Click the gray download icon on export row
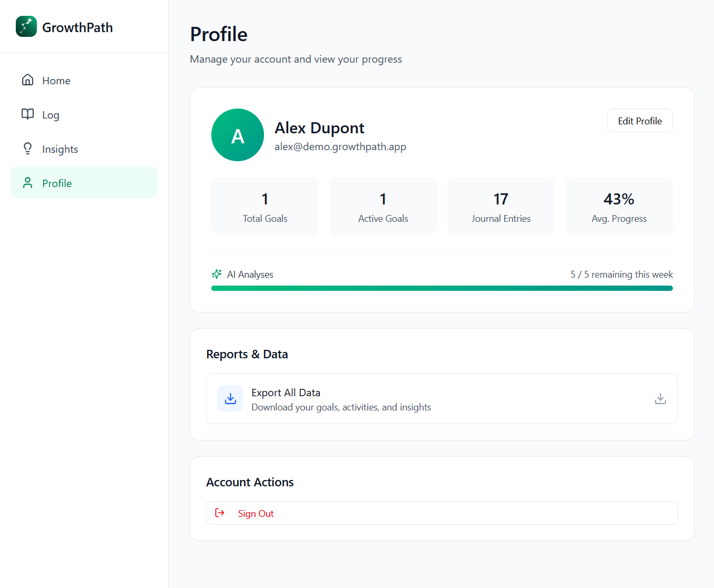Viewport: 714px width, 588px height. (x=660, y=398)
